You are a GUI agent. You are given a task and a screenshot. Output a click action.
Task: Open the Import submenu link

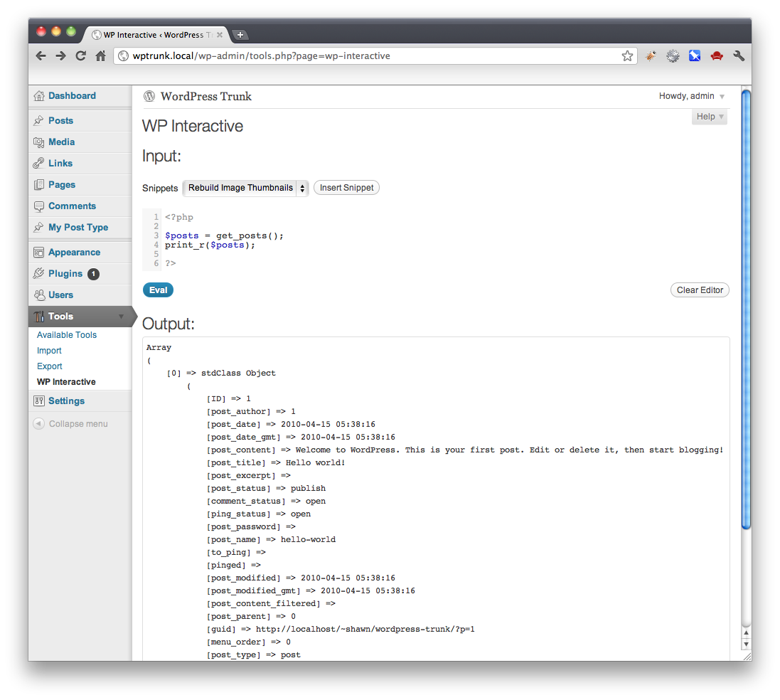pyautogui.click(x=49, y=351)
